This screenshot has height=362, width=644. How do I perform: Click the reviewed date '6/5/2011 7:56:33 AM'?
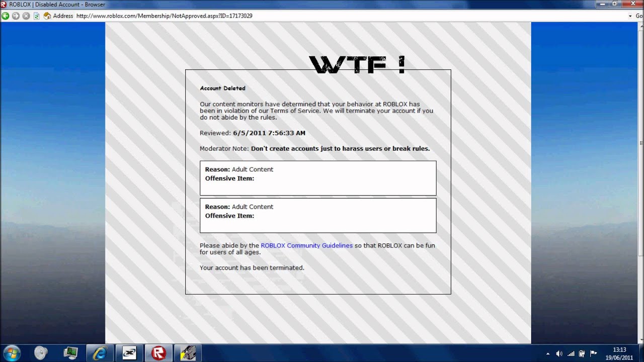pyautogui.click(x=269, y=133)
